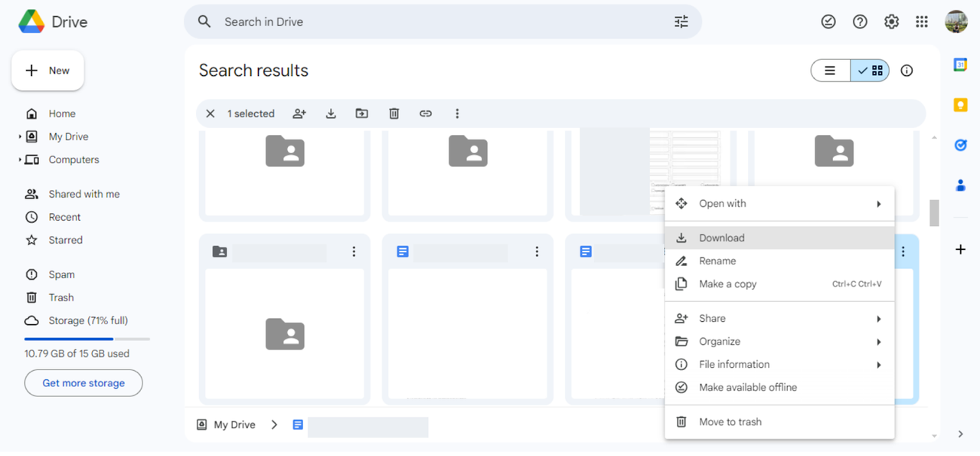Choose Rename from the context menu
Viewport: 980px width, 456px height.
pos(779,261)
